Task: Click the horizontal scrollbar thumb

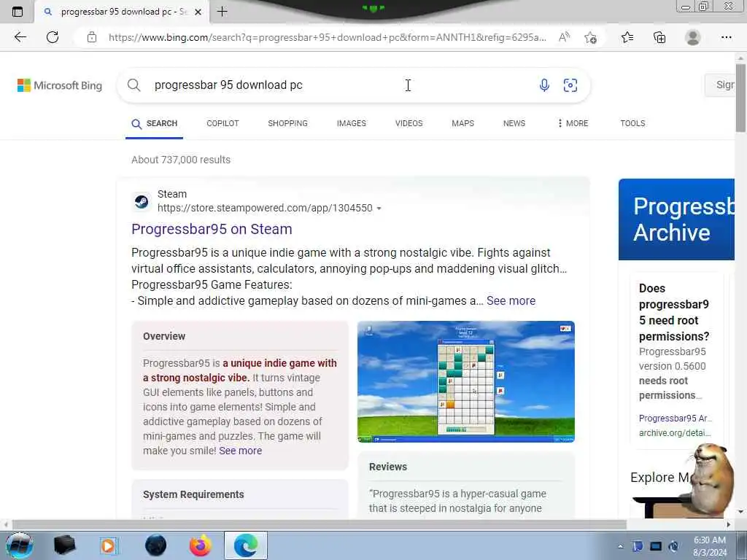Action: click(319, 524)
